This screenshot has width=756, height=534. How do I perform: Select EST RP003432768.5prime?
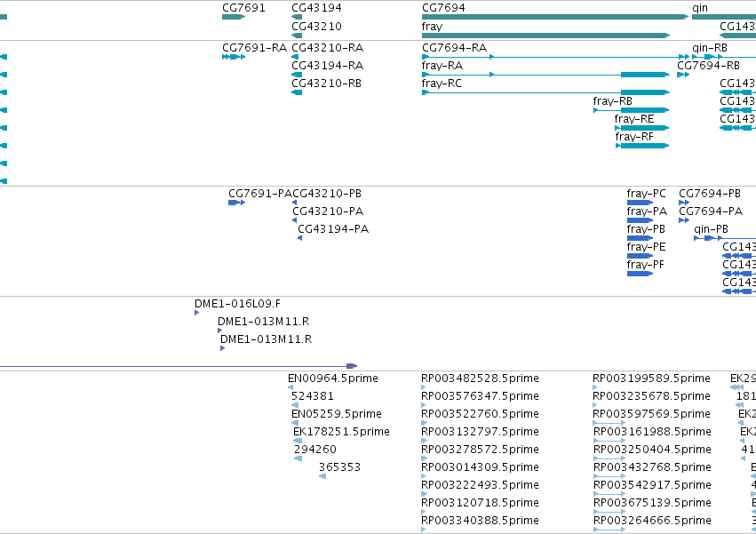[609, 476]
